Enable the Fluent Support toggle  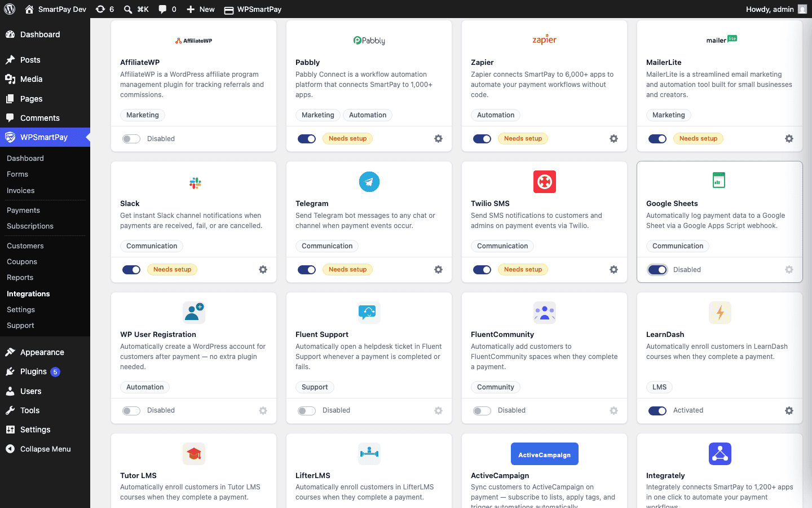pyautogui.click(x=307, y=411)
